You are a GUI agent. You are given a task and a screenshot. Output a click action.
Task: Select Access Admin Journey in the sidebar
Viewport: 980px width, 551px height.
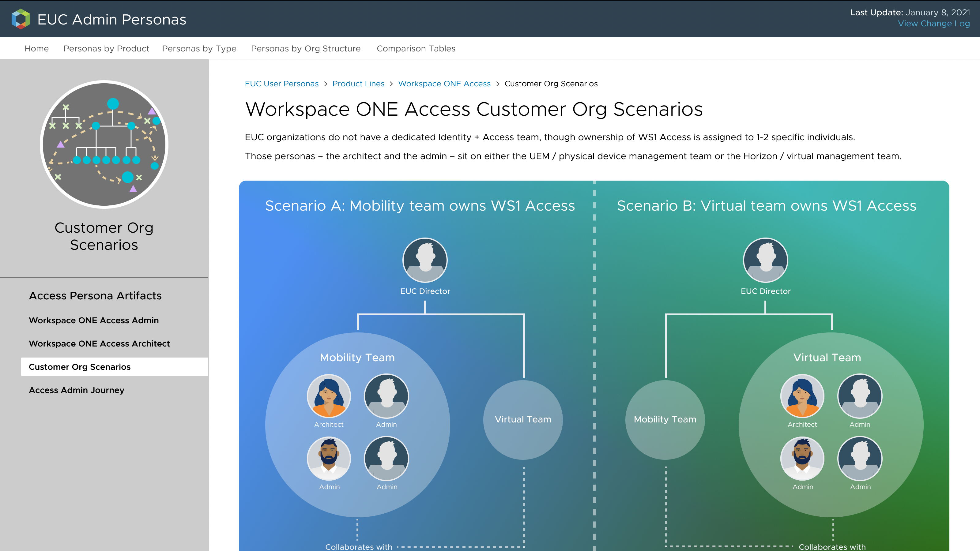[77, 390]
